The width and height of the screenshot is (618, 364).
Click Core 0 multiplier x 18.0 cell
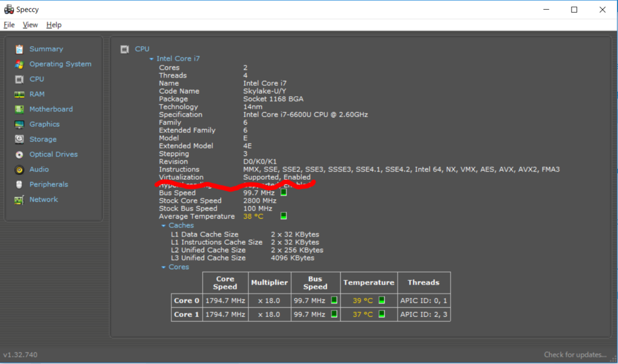coord(270,301)
